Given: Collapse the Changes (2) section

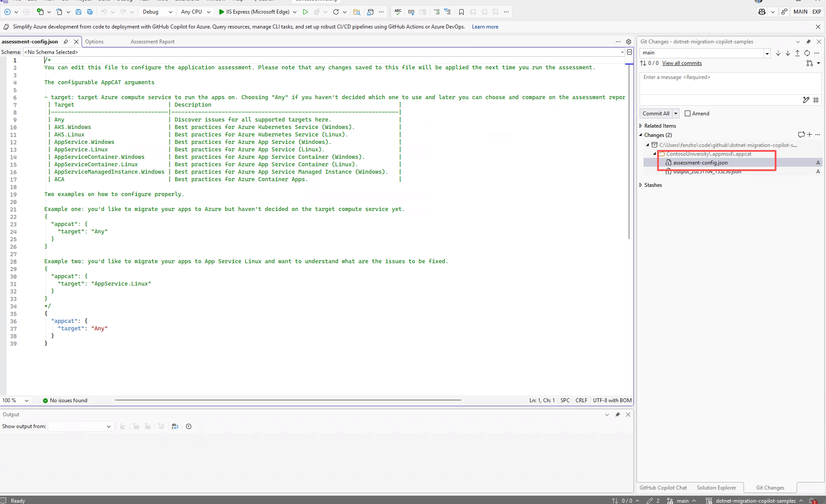Looking at the screenshot, I should (x=641, y=135).
